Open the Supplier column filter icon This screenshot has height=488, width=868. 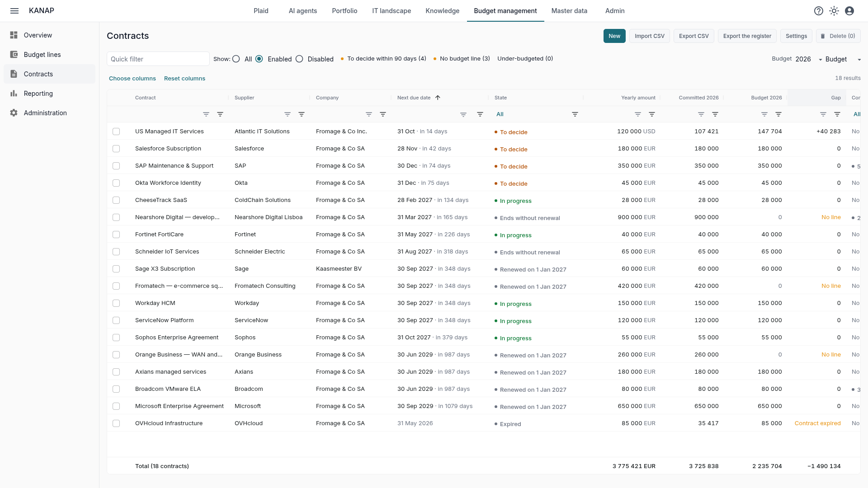[302, 114]
